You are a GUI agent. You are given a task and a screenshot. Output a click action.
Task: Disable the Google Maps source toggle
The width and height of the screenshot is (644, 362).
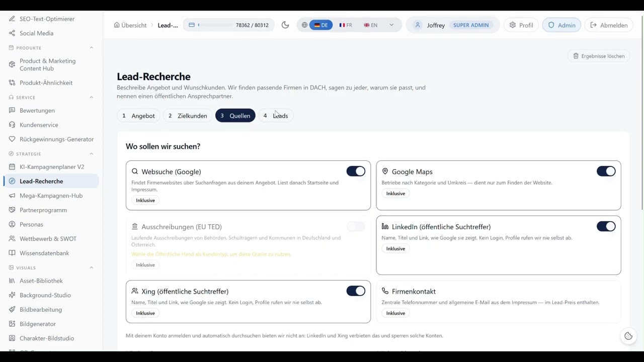(606, 171)
